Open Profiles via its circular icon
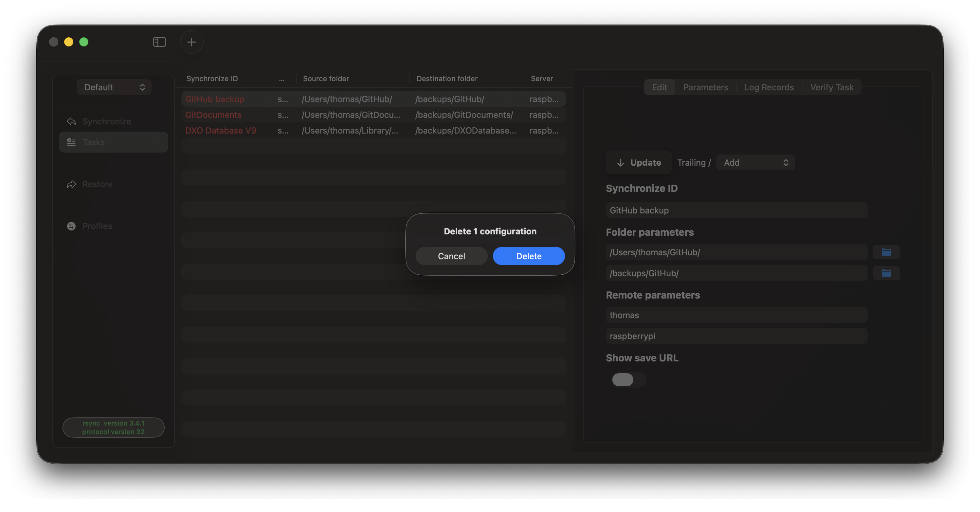This screenshot has height=512, width=980. point(71,226)
